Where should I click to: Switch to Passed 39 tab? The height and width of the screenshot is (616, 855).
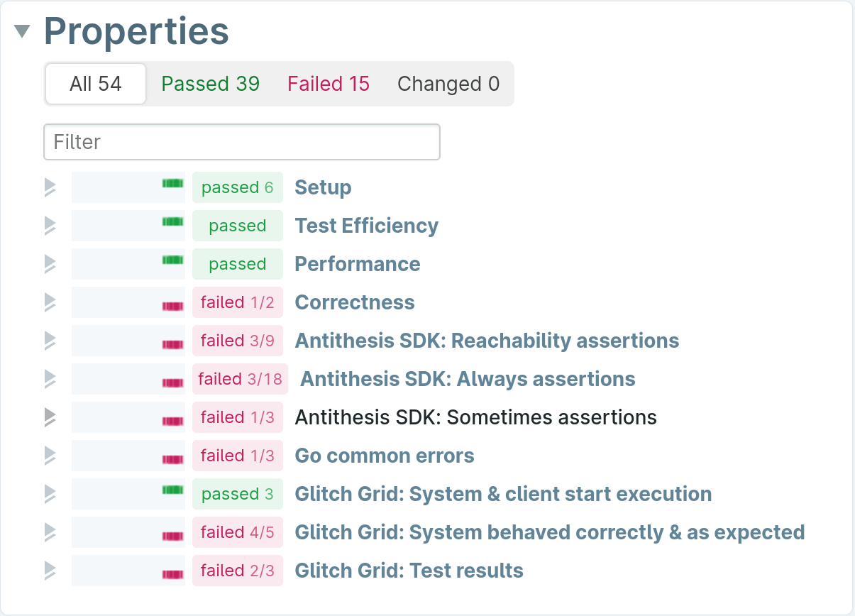211,84
